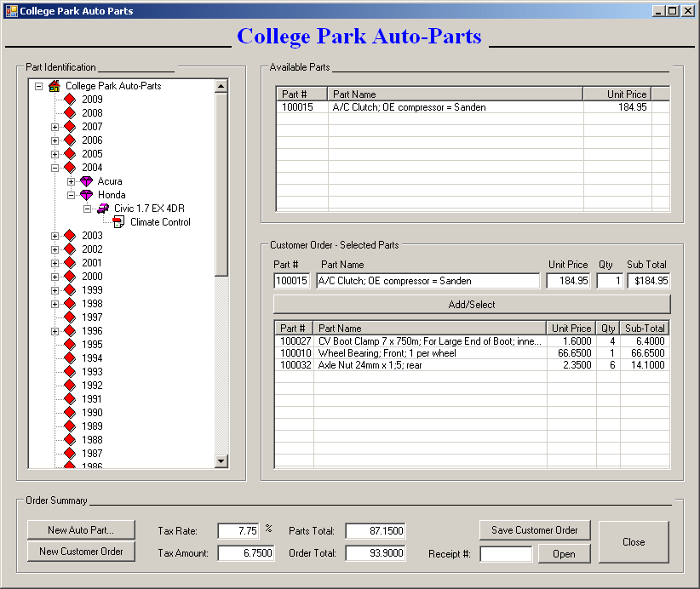Click the red diamond icon beside 1995
The height and width of the screenshot is (589, 700).
coord(70,344)
